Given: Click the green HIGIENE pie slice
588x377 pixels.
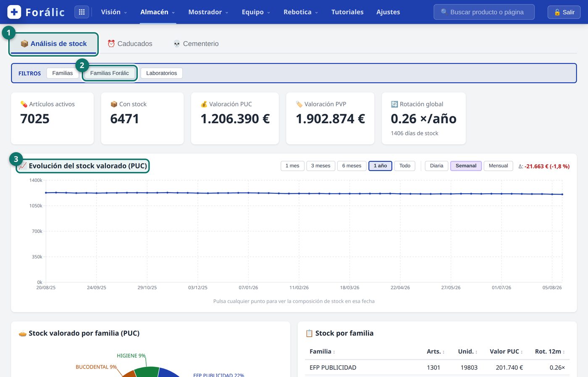Looking at the screenshot, I should pyautogui.click(x=147, y=372).
